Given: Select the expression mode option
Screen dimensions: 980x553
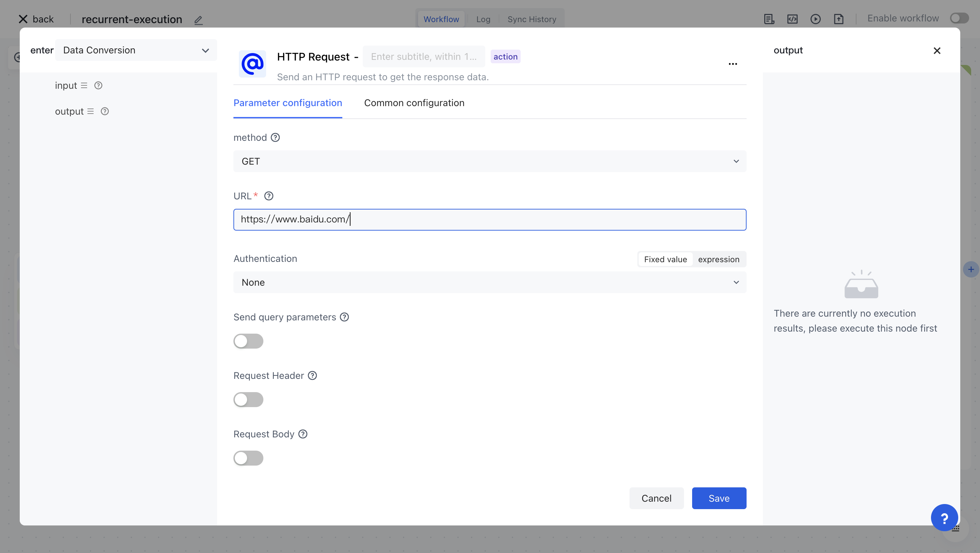Looking at the screenshot, I should 718,259.
